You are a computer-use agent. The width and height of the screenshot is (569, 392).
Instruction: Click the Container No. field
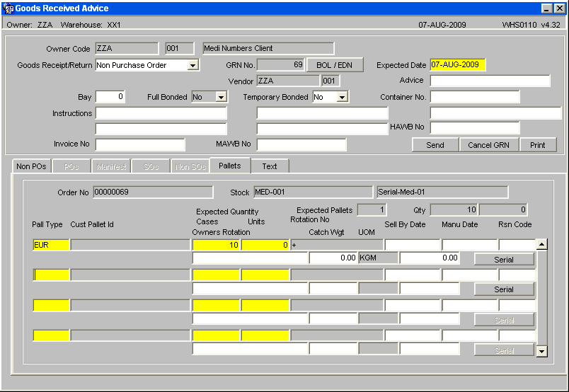(x=475, y=97)
